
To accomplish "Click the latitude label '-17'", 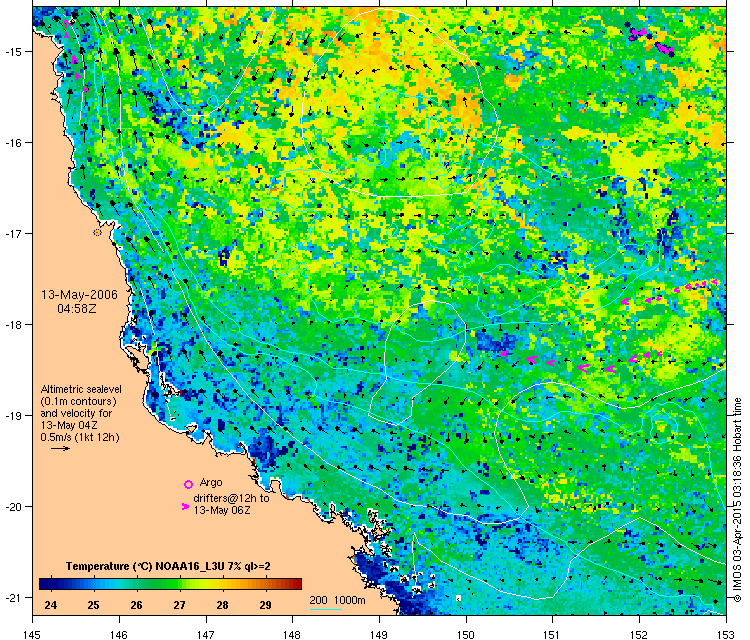I will (12, 233).
